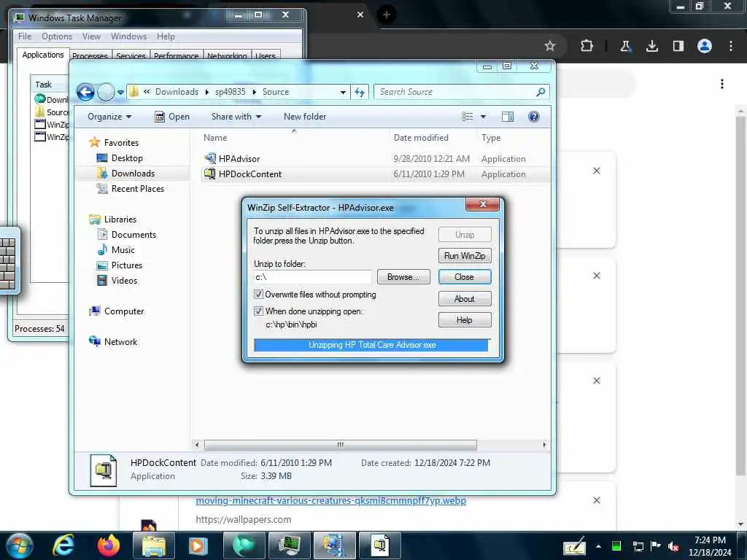Open Explorer help with the question icon
The width and height of the screenshot is (747, 560).
pos(533,117)
